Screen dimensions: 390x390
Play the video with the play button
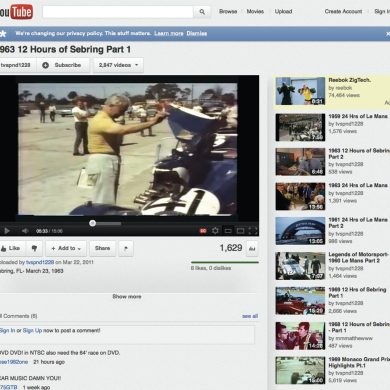coord(6,231)
